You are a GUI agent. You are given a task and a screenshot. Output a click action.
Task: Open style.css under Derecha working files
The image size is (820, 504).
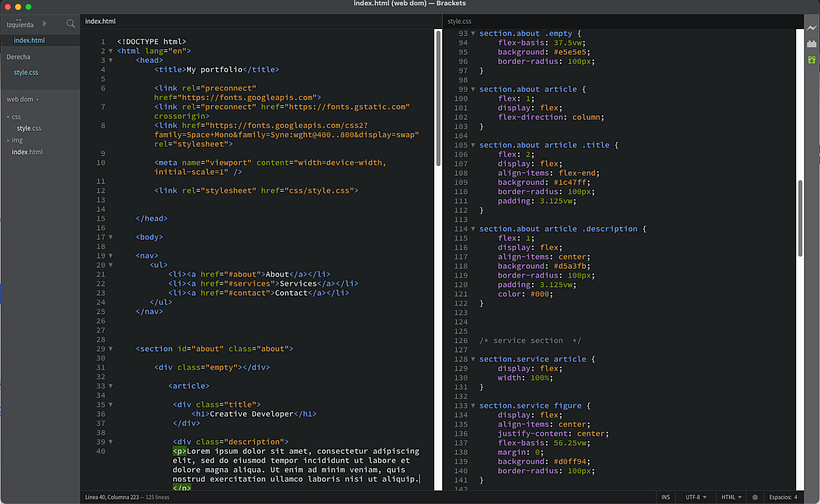pyautogui.click(x=26, y=73)
